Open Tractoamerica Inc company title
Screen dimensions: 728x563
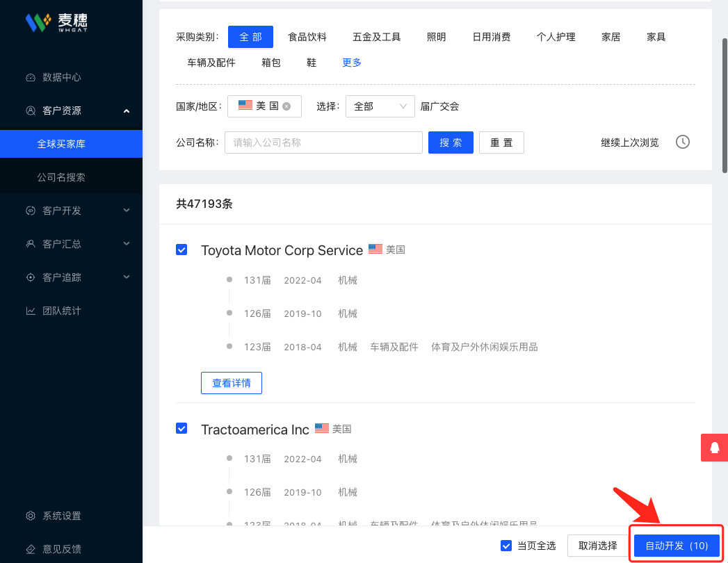point(255,430)
